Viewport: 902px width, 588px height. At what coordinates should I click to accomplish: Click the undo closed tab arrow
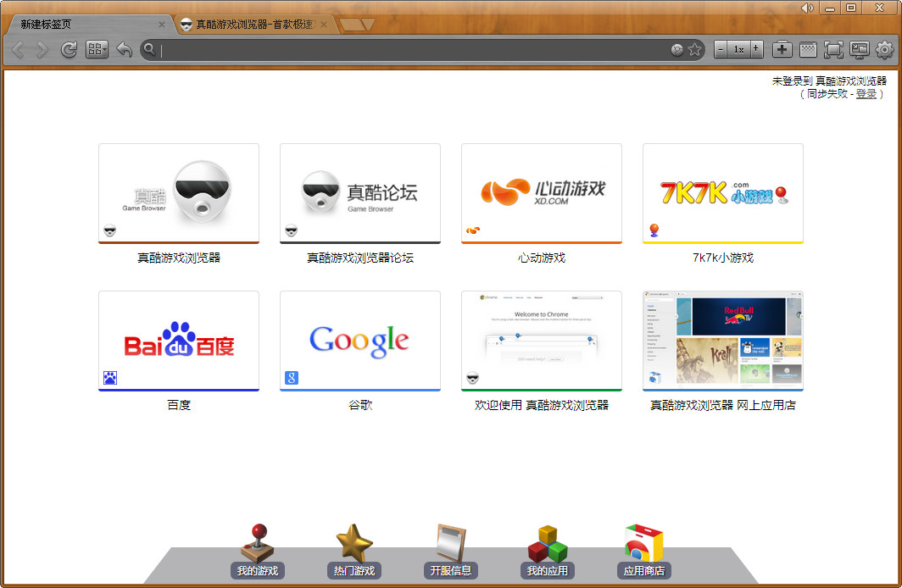tap(125, 50)
